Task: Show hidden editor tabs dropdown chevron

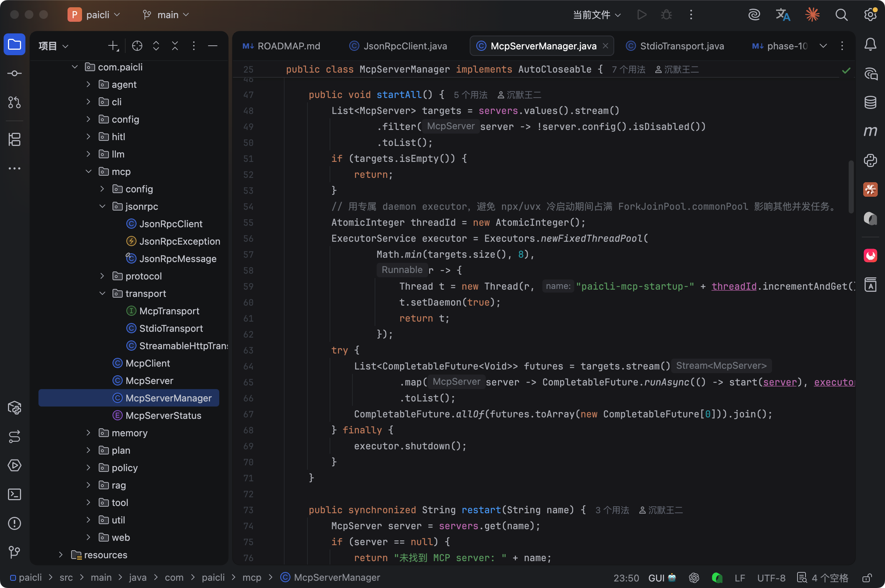Action: [x=823, y=46]
